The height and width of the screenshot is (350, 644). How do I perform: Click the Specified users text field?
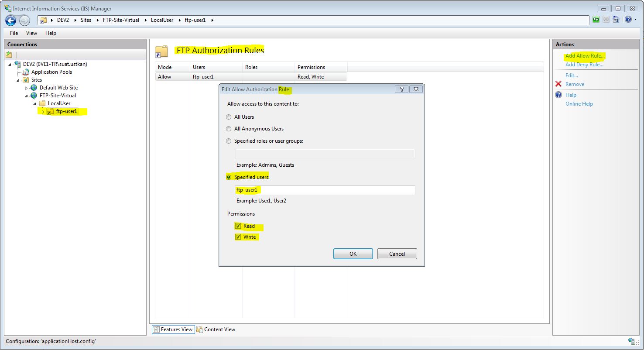325,190
